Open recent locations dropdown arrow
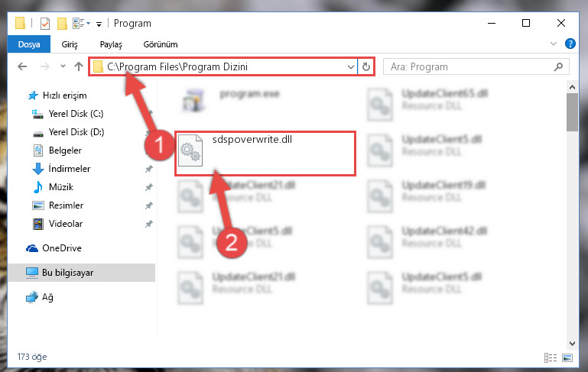The width and height of the screenshot is (588, 372). 63,66
